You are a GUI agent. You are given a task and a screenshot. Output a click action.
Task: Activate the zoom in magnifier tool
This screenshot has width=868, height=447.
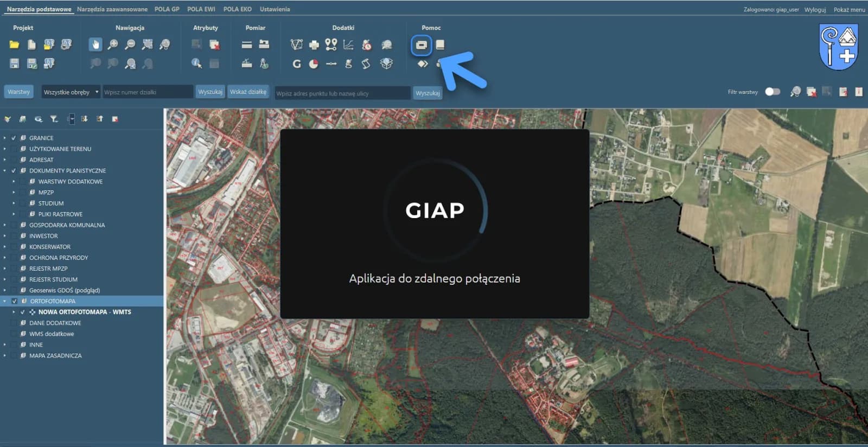113,44
